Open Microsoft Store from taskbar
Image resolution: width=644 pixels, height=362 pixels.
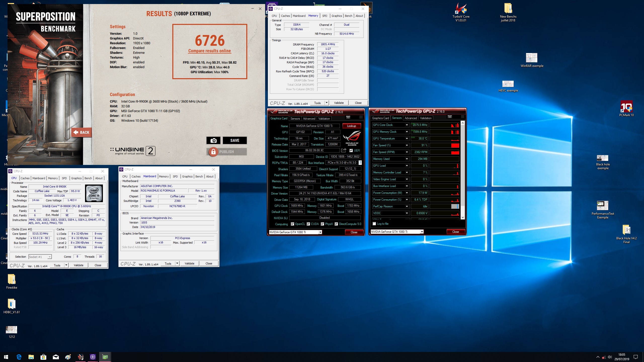tap(43, 357)
